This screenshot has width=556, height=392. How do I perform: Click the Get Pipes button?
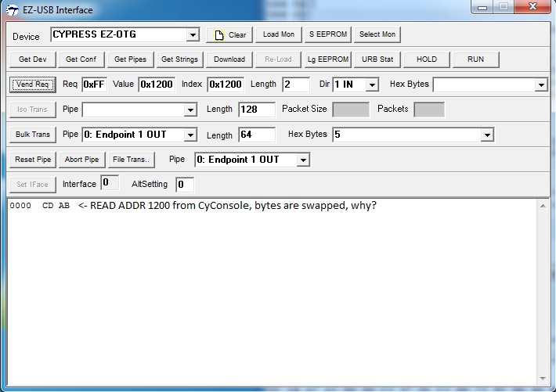[130, 59]
